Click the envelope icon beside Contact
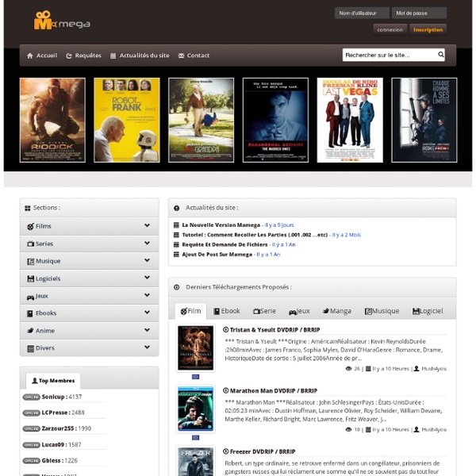The image size is (476, 476). [x=181, y=56]
